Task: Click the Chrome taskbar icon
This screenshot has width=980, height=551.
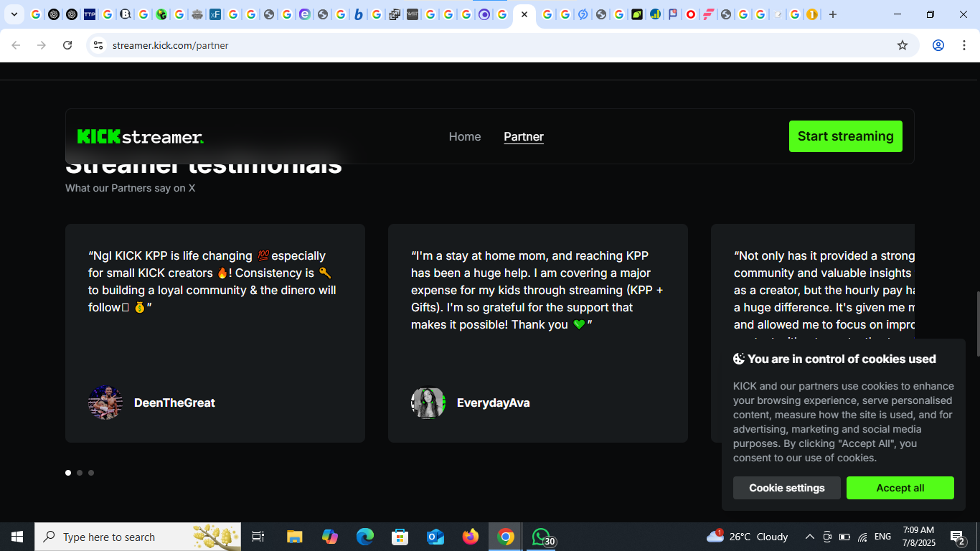Action: [x=506, y=537]
